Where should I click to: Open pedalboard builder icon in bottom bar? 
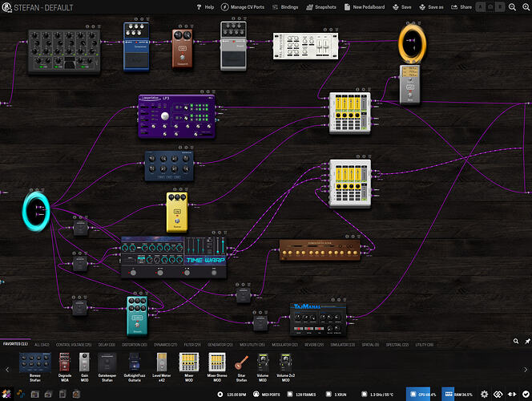tap(6, 395)
